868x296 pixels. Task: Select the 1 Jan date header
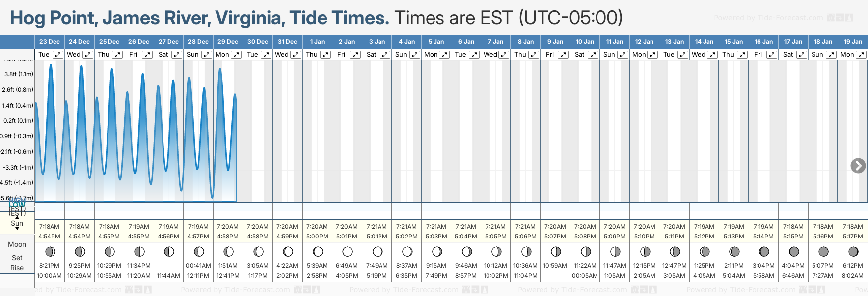click(x=317, y=42)
